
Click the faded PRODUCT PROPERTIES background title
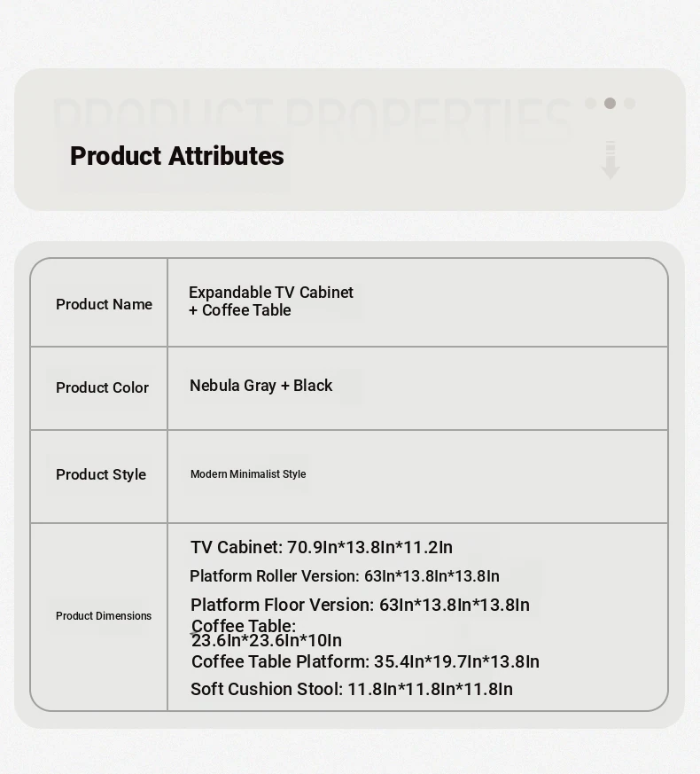pos(312,118)
